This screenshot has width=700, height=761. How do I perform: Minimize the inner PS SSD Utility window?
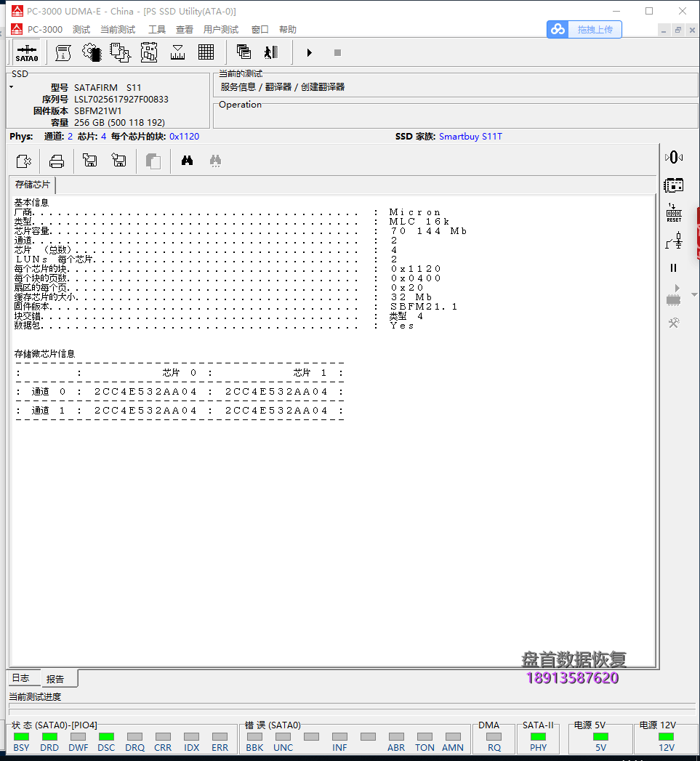[x=663, y=30]
